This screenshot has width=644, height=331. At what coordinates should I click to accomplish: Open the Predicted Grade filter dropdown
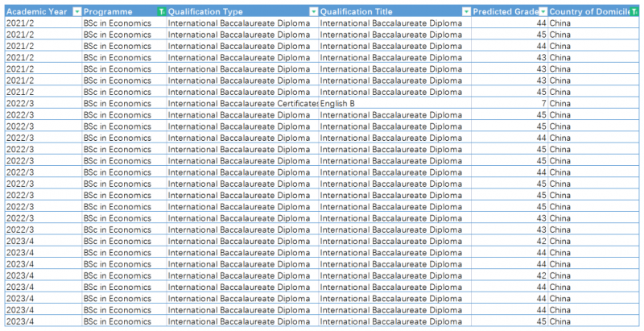coord(543,12)
